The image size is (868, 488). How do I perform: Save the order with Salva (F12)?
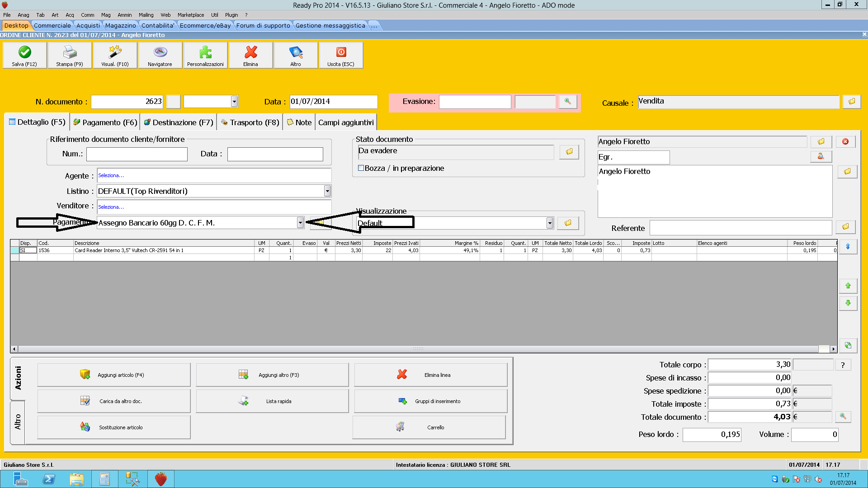pyautogui.click(x=24, y=55)
